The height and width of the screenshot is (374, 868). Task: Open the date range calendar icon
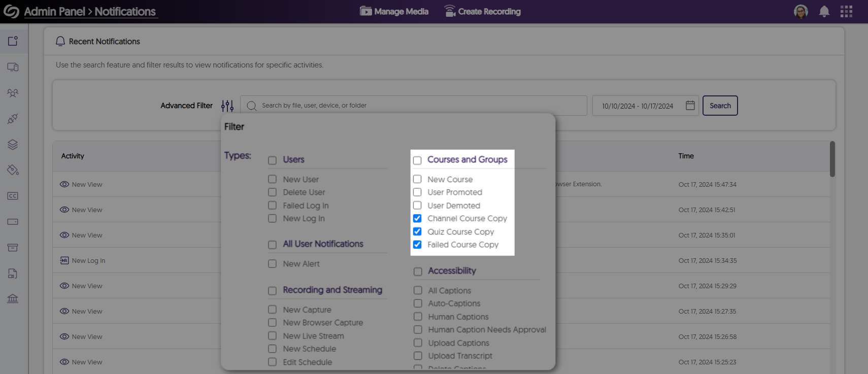tap(690, 106)
